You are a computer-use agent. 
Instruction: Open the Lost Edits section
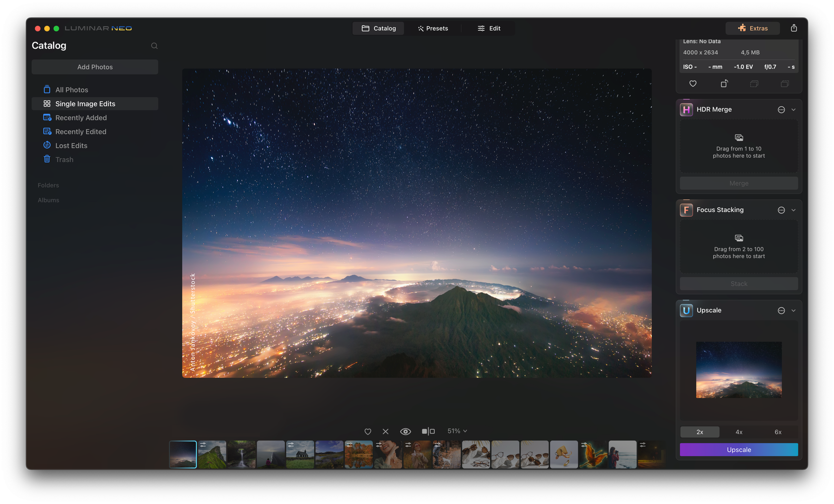tap(71, 145)
